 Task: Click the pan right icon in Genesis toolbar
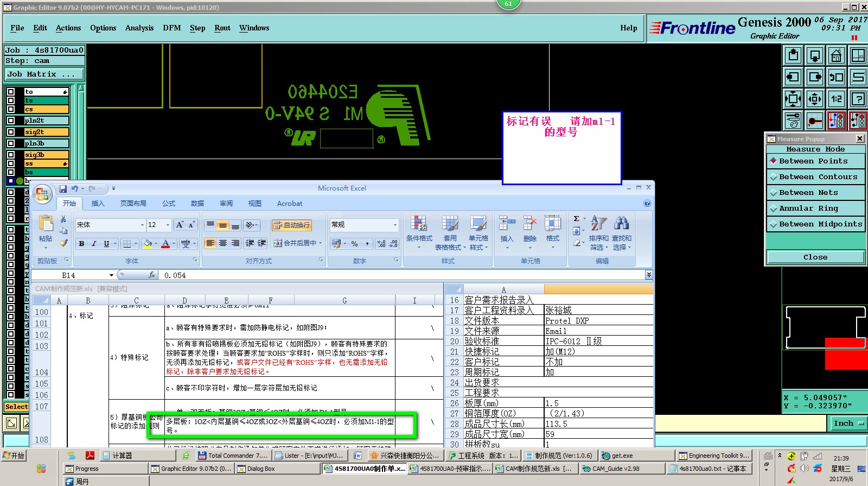tap(815, 77)
